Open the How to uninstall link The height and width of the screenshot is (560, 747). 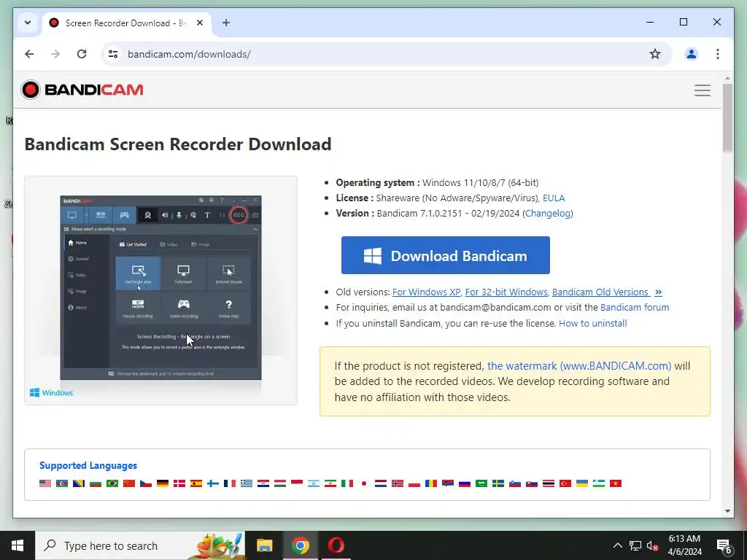tap(592, 323)
